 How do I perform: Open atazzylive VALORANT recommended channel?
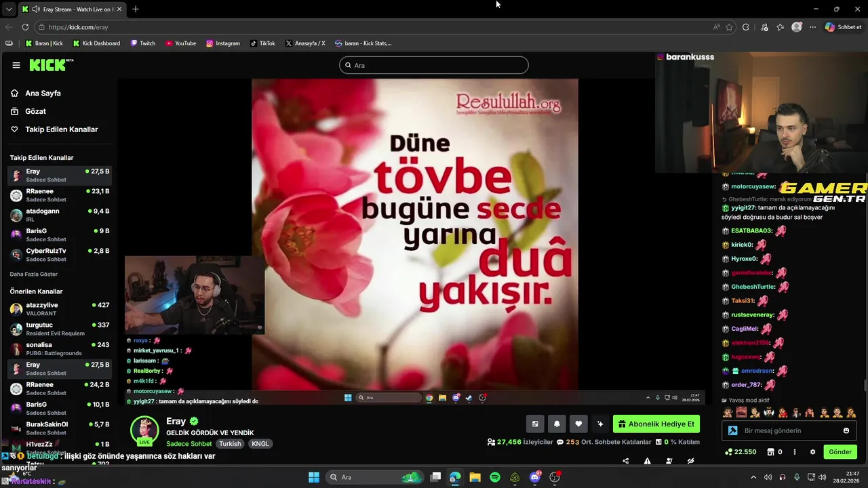(60, 309)
